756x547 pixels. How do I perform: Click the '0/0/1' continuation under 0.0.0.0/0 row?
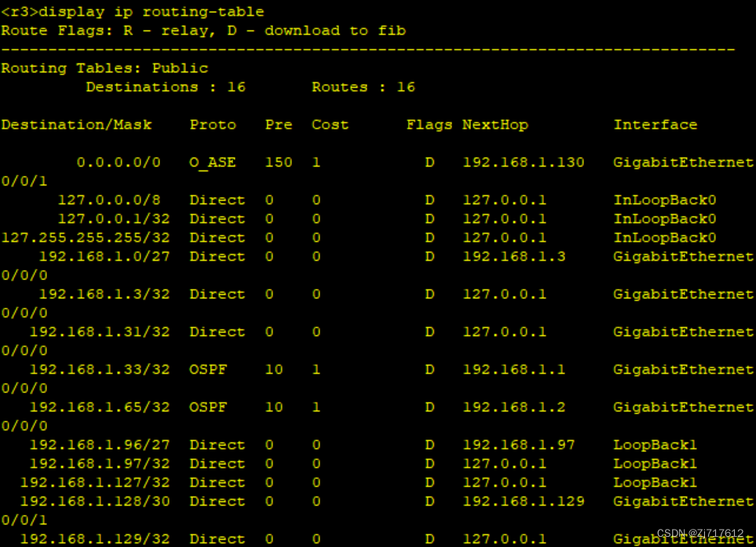coord(24,181)
